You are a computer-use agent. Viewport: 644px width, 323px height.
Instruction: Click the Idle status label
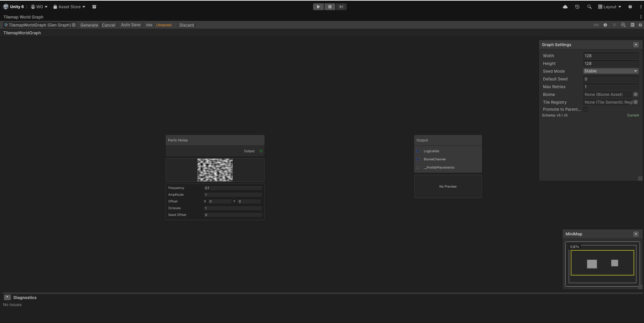[x=149, y=25]
